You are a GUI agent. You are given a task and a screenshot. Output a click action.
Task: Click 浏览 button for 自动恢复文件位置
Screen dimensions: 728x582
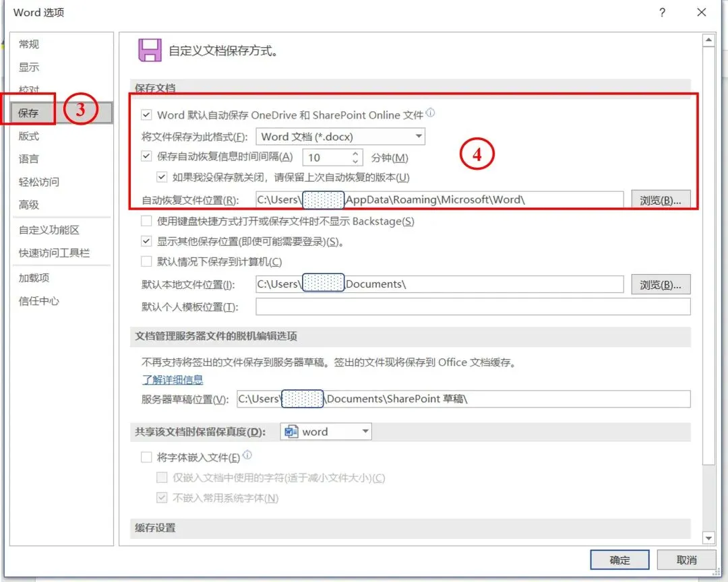661,200
